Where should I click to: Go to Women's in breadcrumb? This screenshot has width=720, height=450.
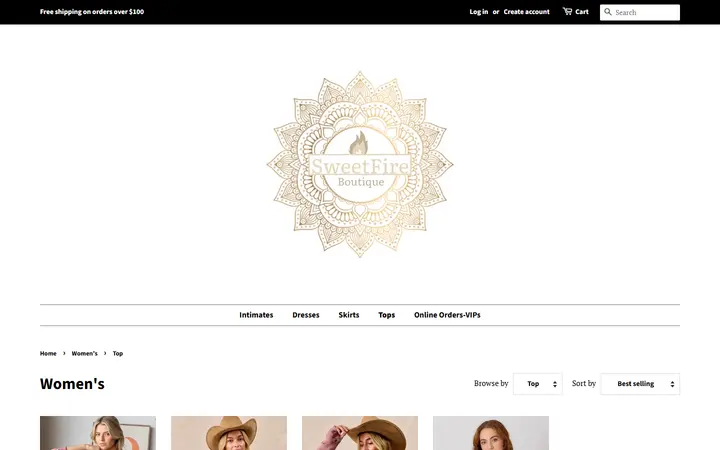point(84,354)
